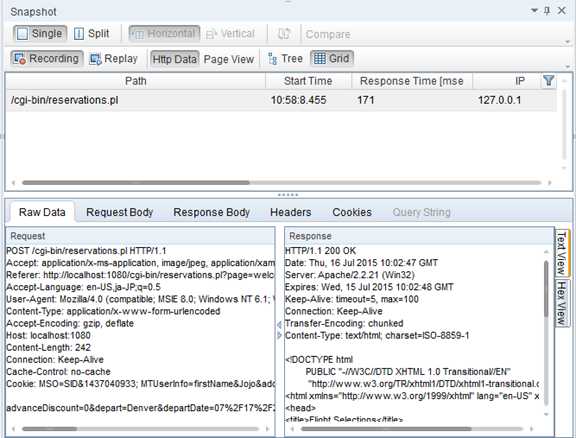Click Response pane horizontal scrollbar thumb
This screenshot has height=438, width=576.
[x=386, y=429]
